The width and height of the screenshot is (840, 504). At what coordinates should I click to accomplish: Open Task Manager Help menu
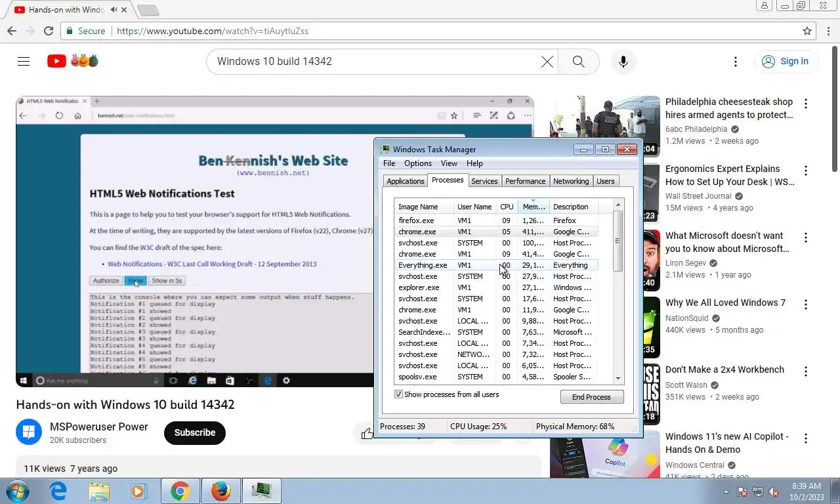click(x=474, y=163)
